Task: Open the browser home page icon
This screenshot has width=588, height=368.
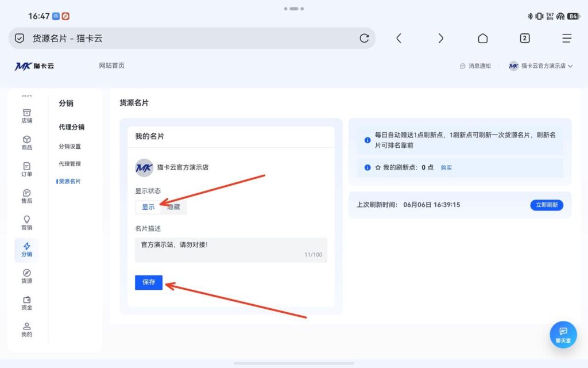Action: click(482, 39)
